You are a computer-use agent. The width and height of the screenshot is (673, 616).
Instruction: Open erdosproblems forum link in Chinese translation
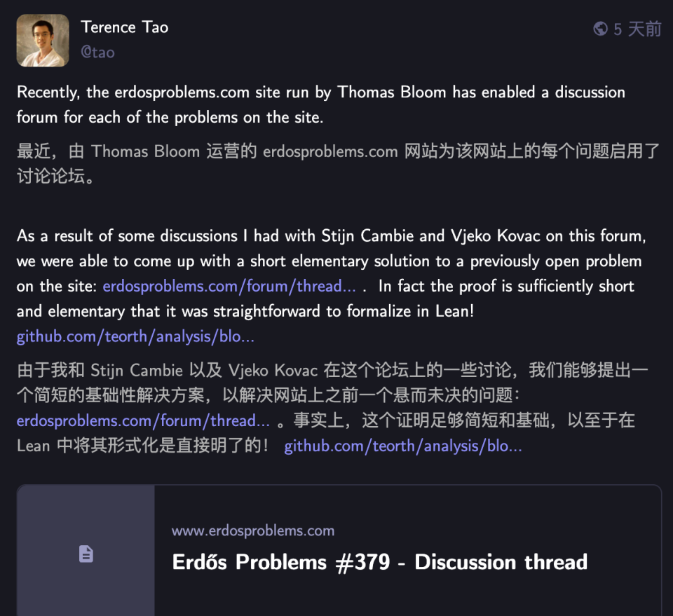tap(143, 420)
